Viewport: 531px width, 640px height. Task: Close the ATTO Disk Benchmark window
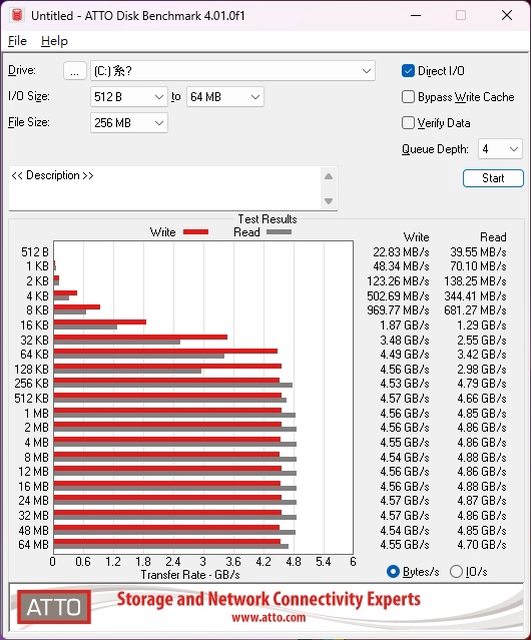pyautogui.click(x=507, y=16)
